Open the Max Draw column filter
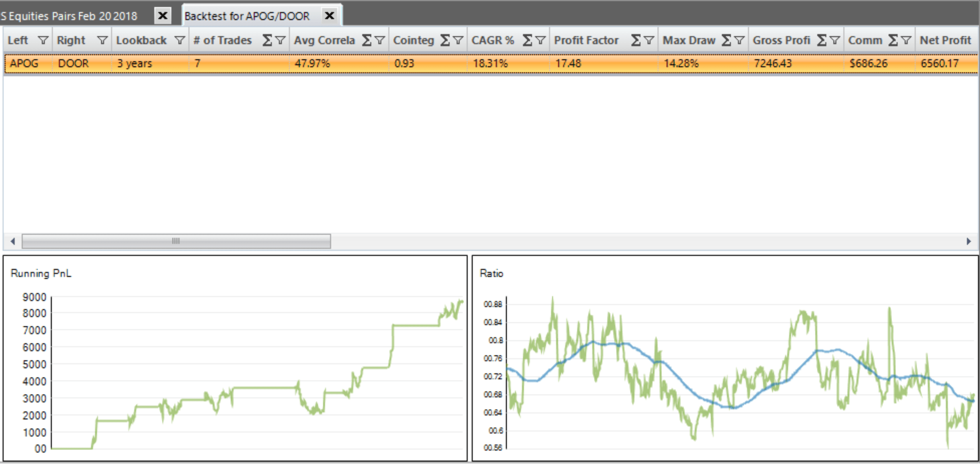The height and width of the screenshot is (464, 980). click(739, 41)
